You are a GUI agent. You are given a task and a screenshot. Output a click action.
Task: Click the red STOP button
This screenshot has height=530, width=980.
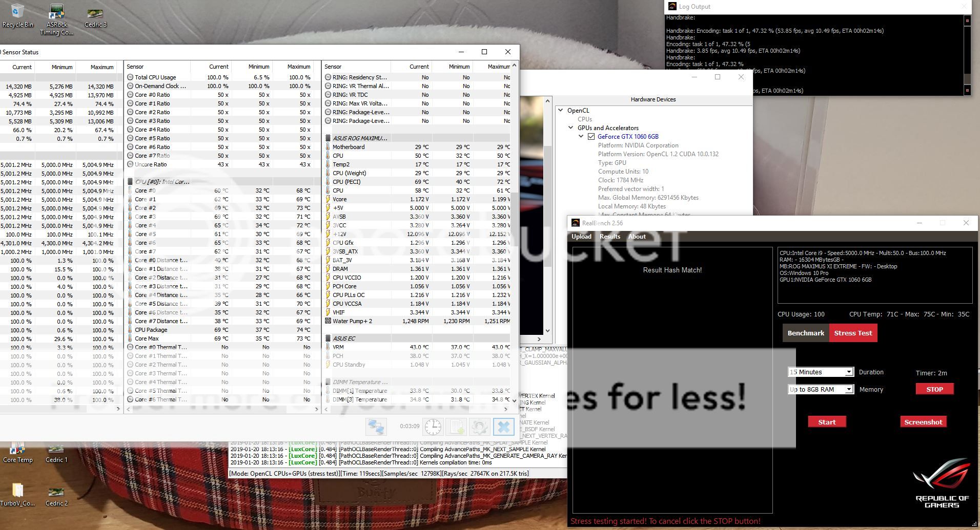[x=934, y=389]
